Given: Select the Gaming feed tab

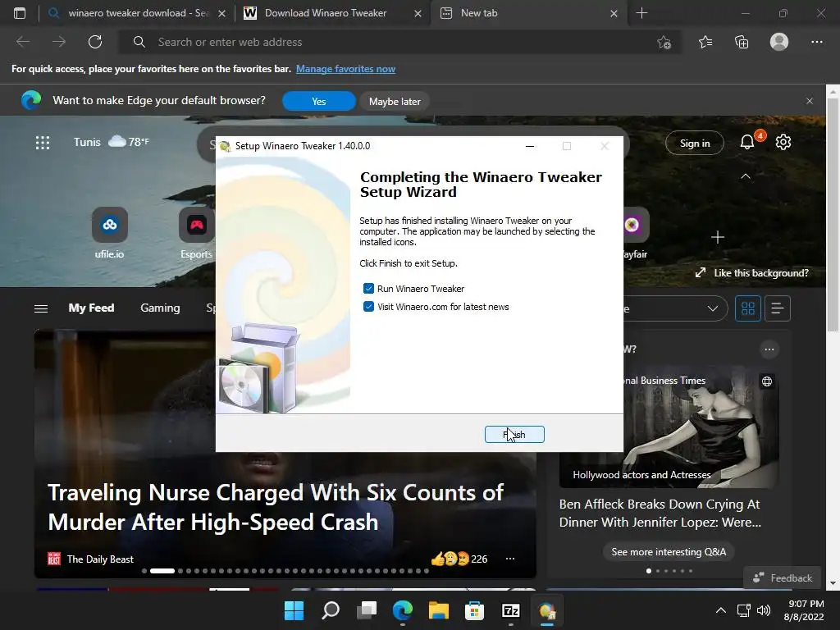Looking at the screenshot, I should pyautogui.click(x=160, y=308).
